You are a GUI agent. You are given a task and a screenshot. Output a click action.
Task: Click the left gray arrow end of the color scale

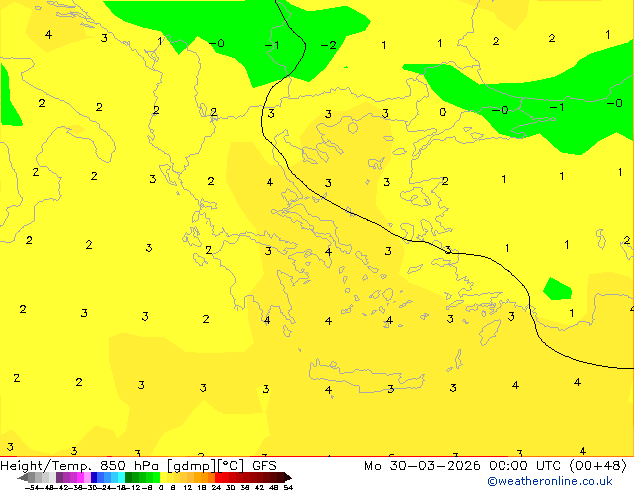[22, 477]
